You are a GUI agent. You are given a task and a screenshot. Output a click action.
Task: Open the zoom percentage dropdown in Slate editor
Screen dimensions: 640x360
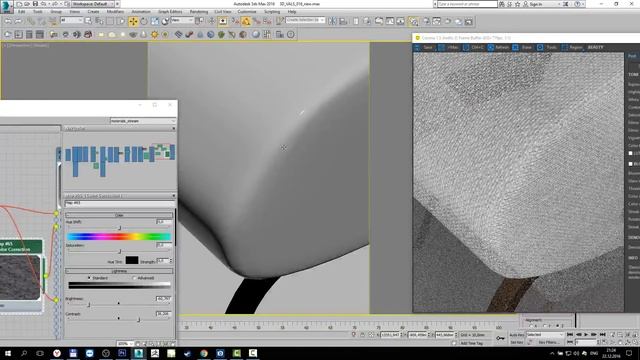[125, 344]
